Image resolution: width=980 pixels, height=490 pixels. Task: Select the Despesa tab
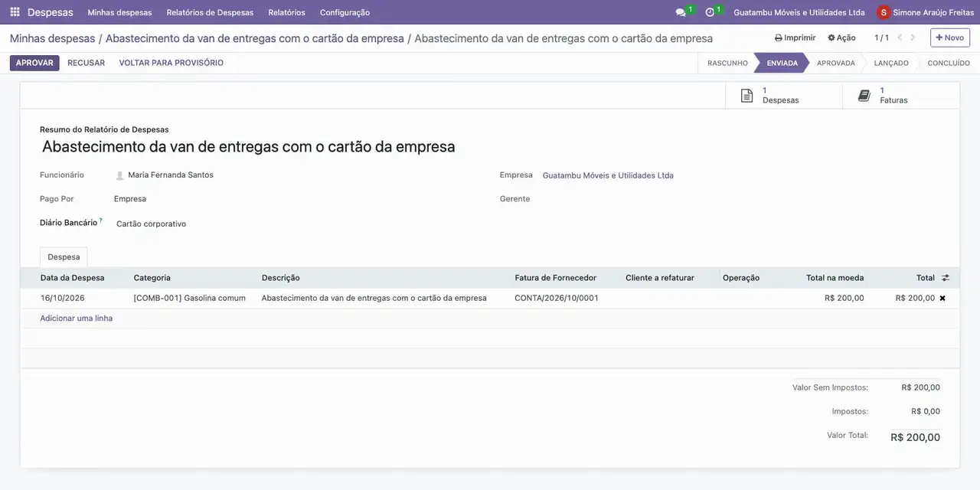(64, 257)
